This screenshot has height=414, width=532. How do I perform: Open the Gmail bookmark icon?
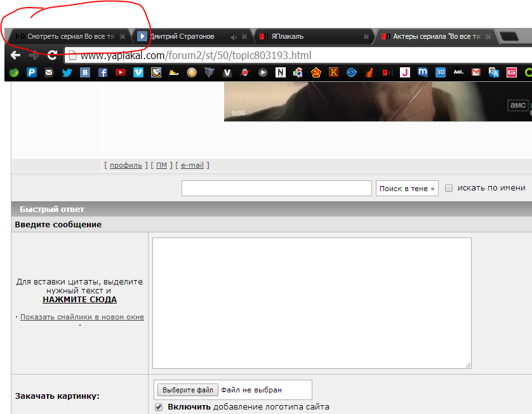pyautogui.click(x=476, y=72)
